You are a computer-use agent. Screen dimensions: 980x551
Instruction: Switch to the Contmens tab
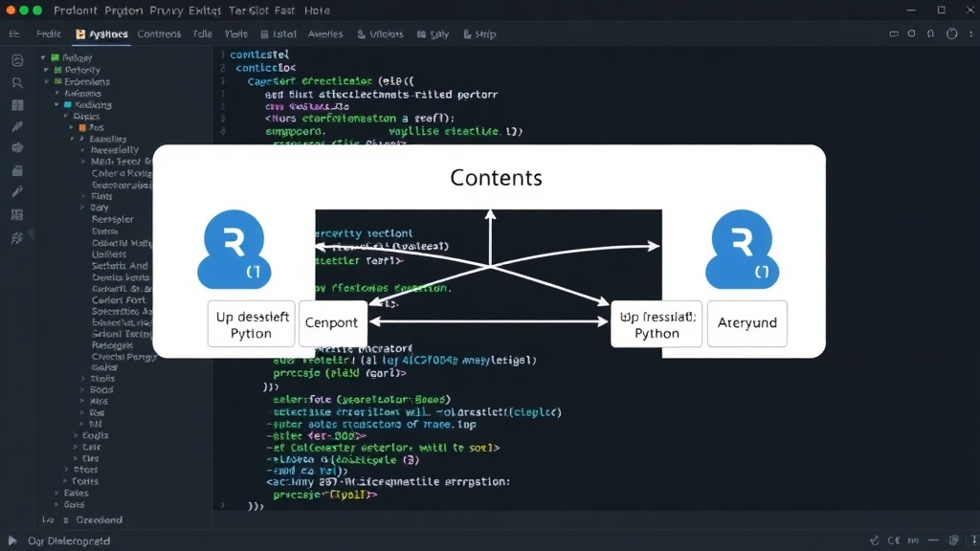(159, 33)
